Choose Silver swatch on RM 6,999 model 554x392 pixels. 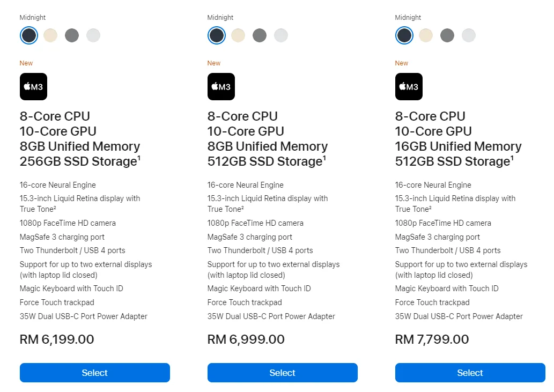[x=281, y=35]
